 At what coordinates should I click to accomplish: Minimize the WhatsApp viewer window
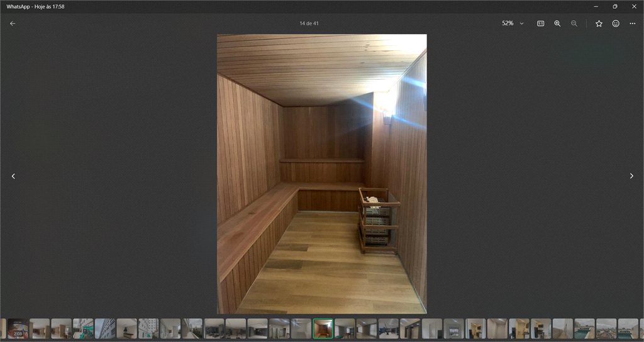coord(596,6)
